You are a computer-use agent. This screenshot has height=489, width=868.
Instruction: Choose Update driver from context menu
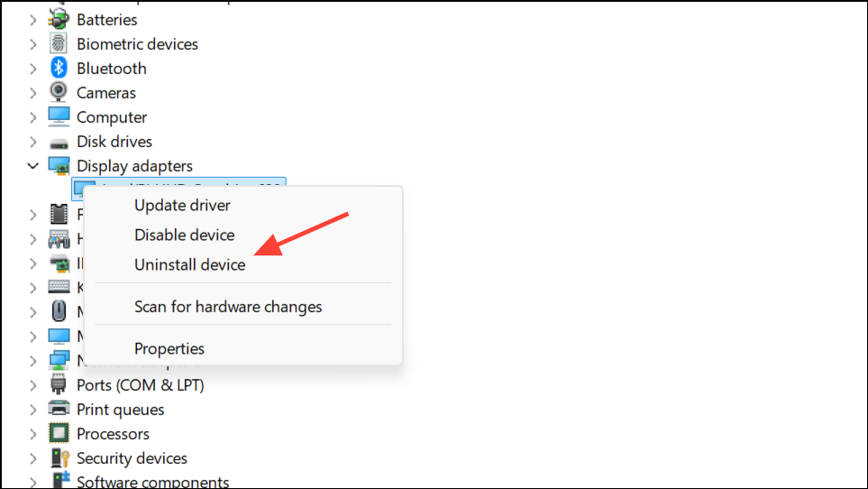(182, 206)
